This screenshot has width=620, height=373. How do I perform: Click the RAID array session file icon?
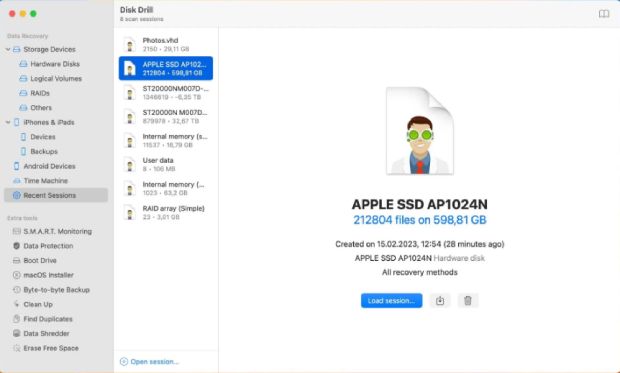[130, 212]
